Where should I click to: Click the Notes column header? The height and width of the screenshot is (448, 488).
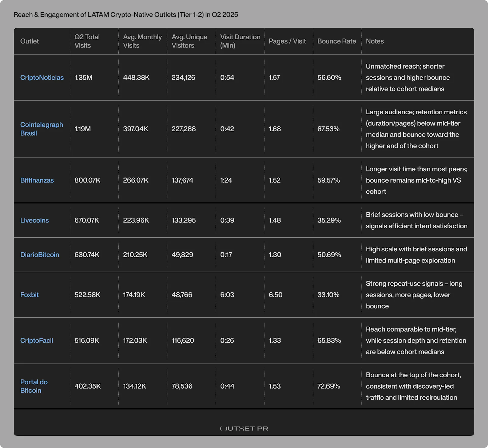pos(375,41)
